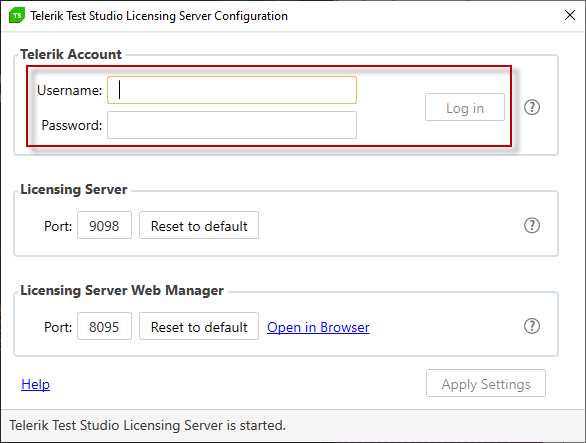Screen dimensions: 586x443
Task: Select the Web Manager port 8095 field
Action: pos(104,326)
